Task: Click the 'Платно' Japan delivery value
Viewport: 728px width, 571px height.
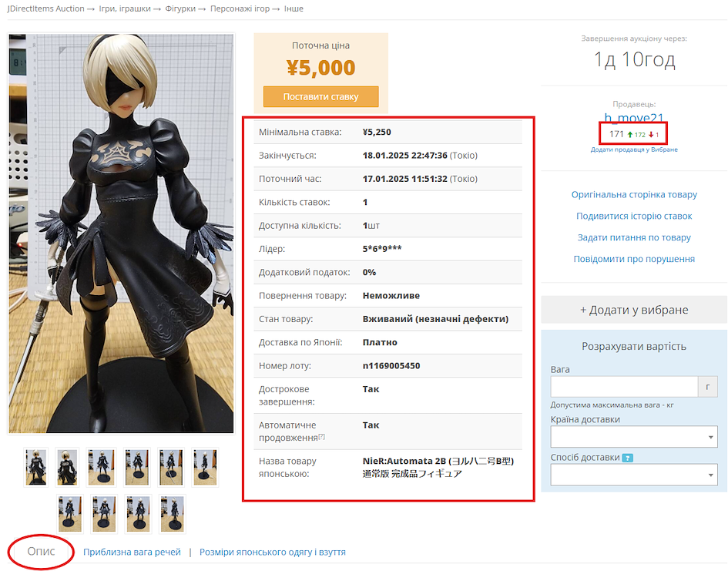Action: [x=380, y=342]
